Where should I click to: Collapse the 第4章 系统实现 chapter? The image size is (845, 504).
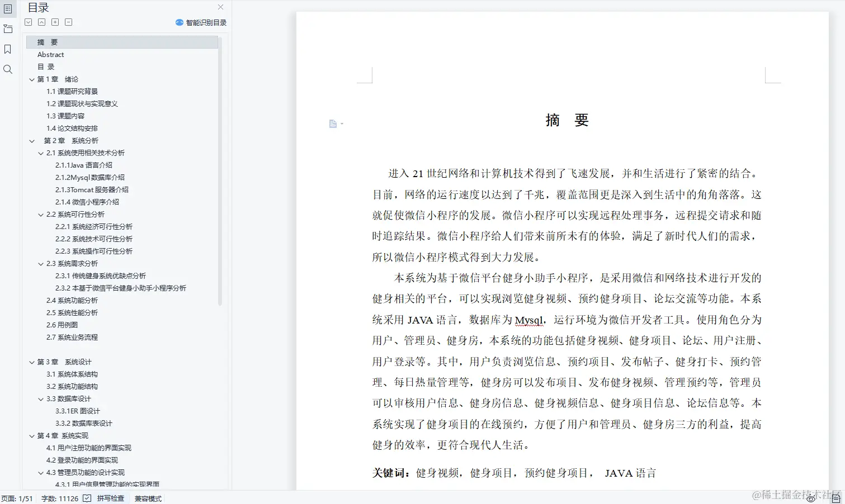click(x=32, y=436)
